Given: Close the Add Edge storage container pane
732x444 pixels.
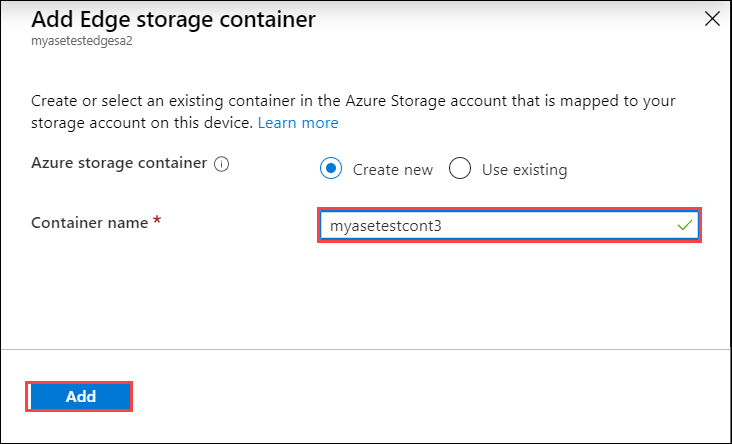Looking at the screenshot, I should 711,18.
